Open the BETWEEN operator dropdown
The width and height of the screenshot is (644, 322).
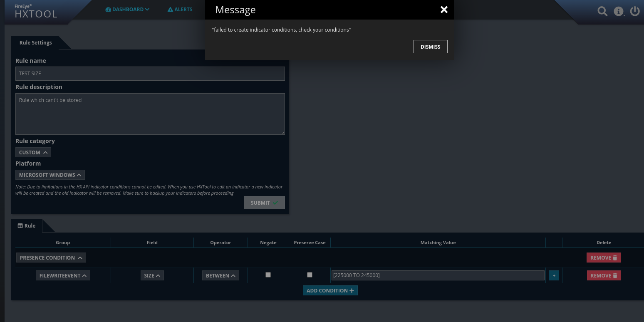(x=220, y=275)
